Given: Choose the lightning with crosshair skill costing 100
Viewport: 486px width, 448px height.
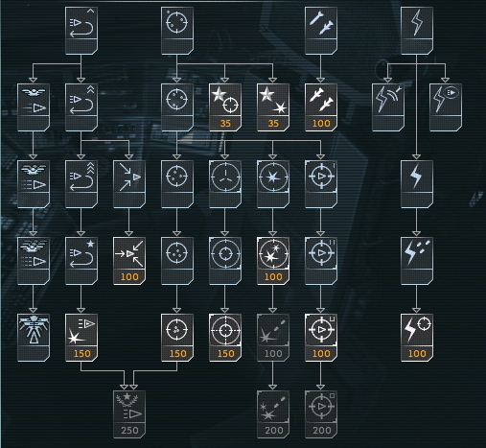Looking at the screenshot, I should pyautogui.click(x=417, y=338).
